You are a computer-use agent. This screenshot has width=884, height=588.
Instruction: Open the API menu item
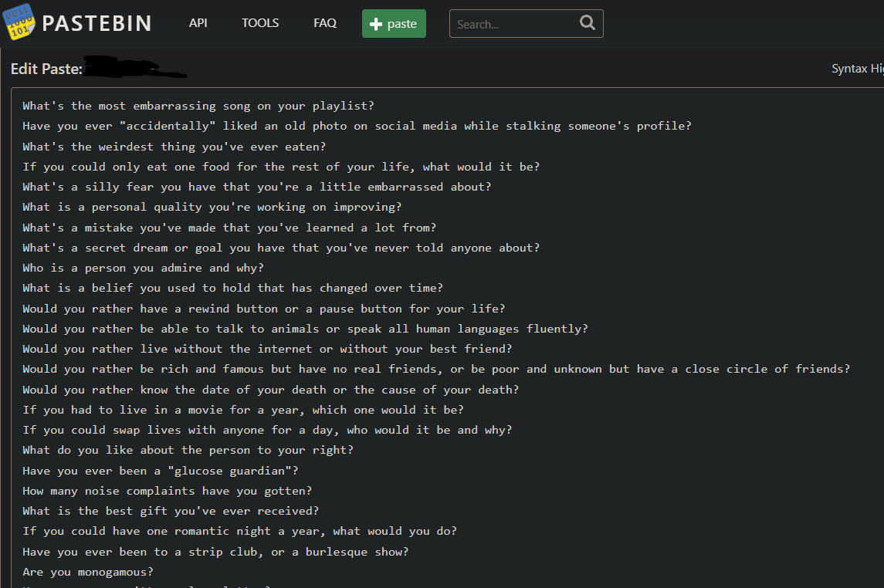pos(198,23)
